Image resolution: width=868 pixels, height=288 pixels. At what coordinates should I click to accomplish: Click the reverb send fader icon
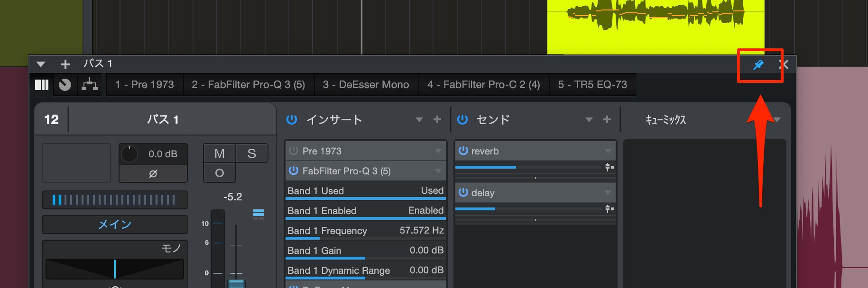point(609,167)
